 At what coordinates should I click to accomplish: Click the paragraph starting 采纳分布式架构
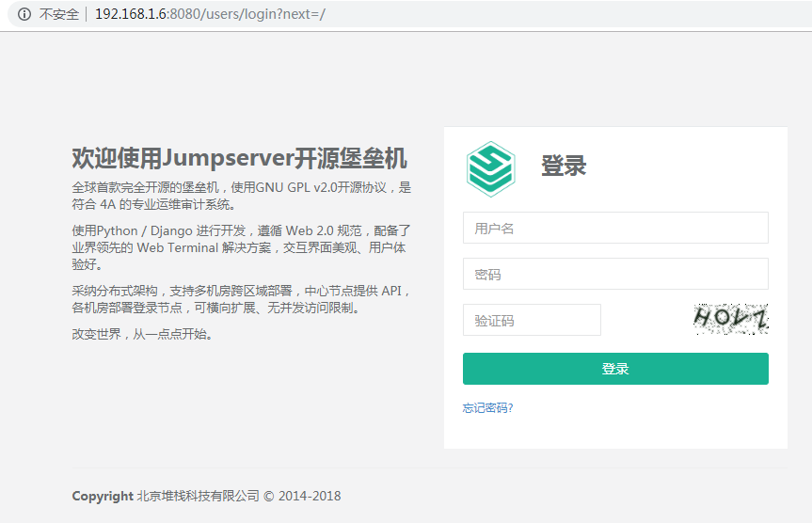coord(241,299)
